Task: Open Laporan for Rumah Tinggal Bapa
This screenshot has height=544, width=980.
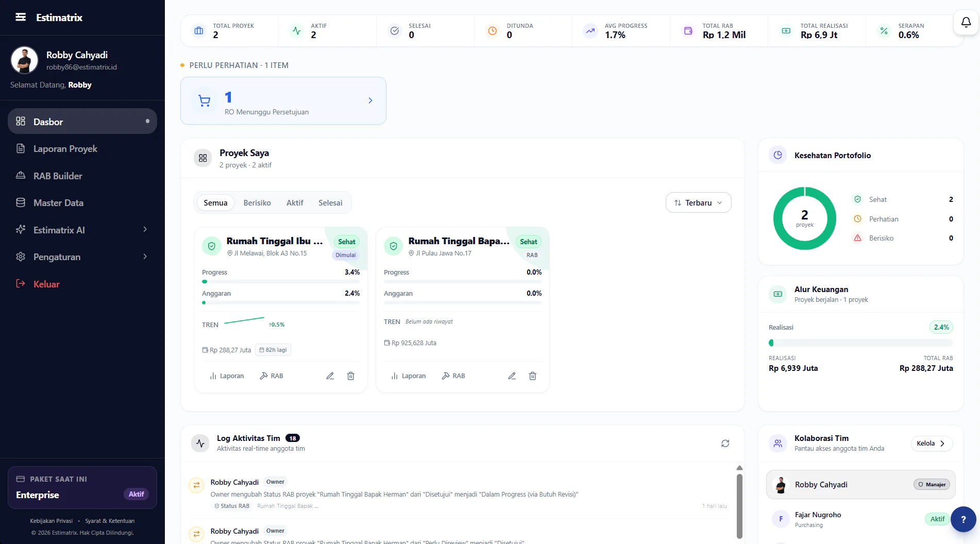Action: pos(409,376)
